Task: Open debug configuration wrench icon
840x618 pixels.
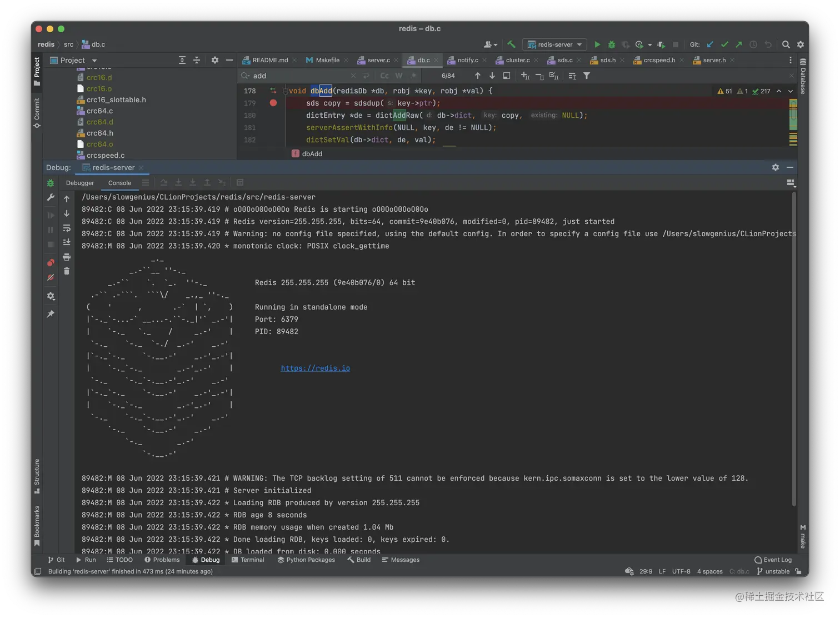Action: [x=51, y=197]
